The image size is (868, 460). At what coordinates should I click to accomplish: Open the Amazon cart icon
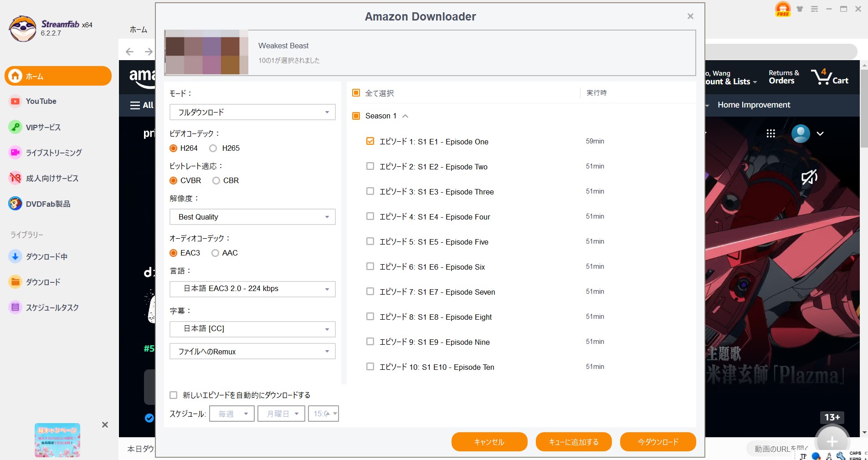point(829,77)
